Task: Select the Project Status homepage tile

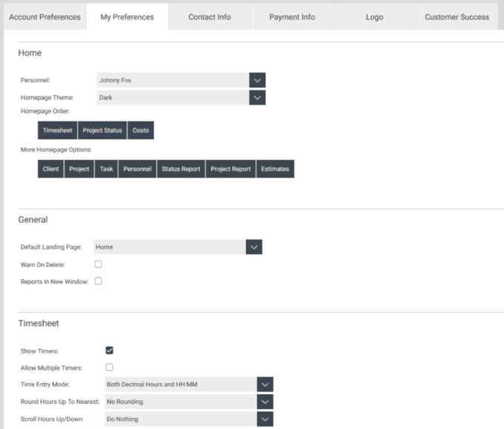Action: tap(102, 130)
